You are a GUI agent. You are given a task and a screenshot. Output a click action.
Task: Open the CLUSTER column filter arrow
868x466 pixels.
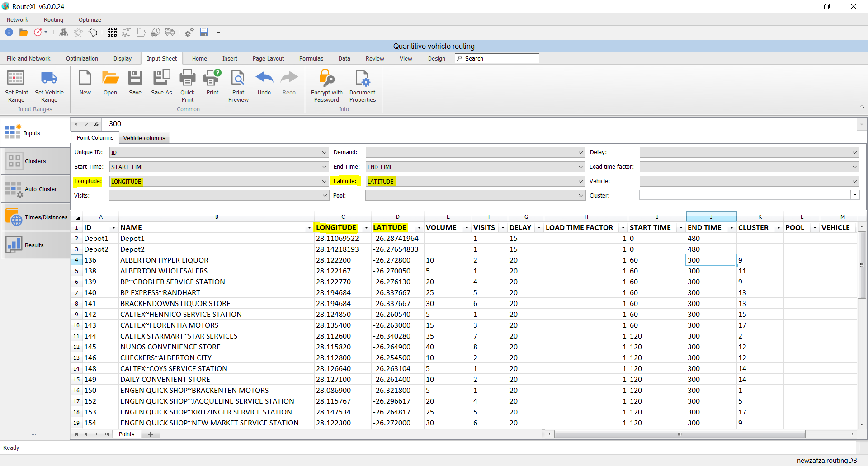pos(778,228)
